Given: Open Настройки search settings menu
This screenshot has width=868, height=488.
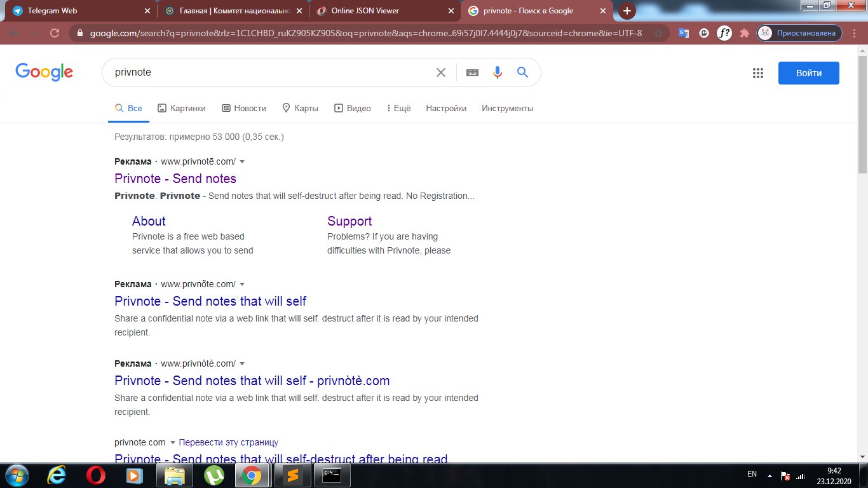Looking at the screenshot, I should pos(446,108).
